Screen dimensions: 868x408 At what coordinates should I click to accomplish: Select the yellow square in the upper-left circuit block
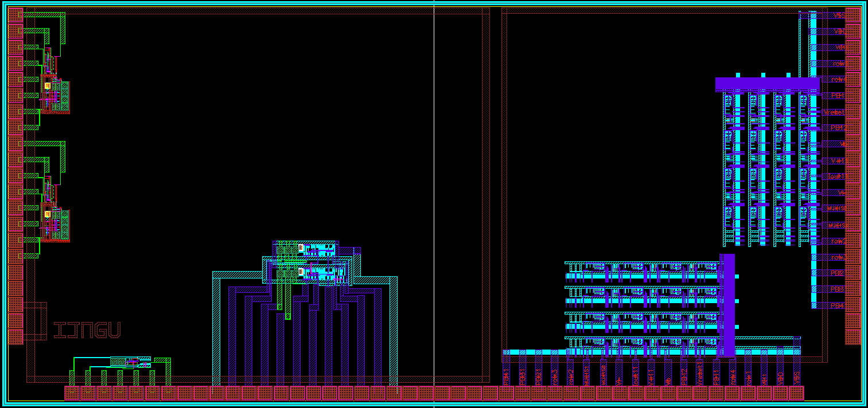(x=48, y=86)
